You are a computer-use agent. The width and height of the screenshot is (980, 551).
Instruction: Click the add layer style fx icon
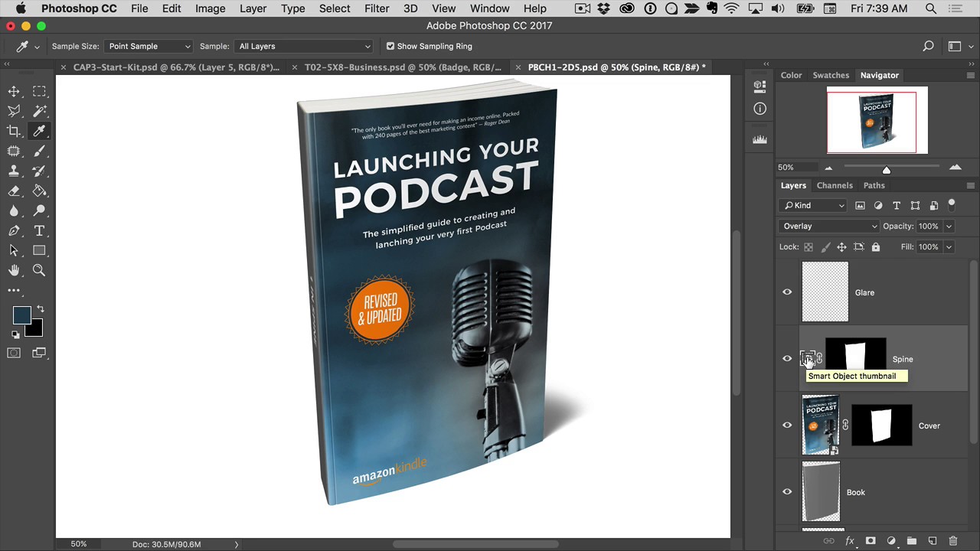point(850,541)
